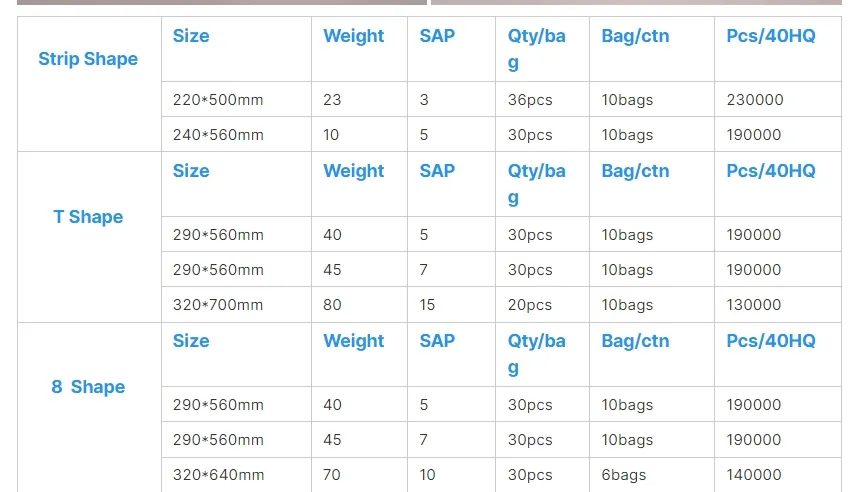Select the weight 80 cell
The image size is (852, 492).
click(332, 305)
